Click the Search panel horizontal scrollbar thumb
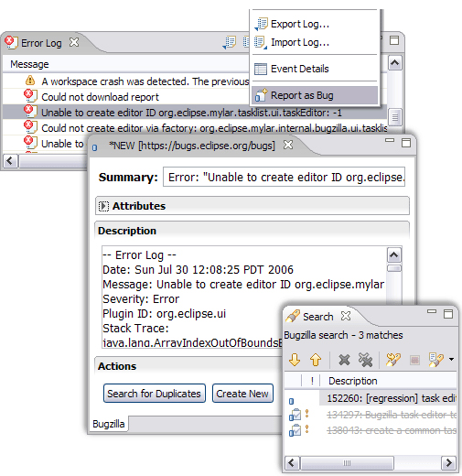This screenshot has height=476, width=462. pyautogui.click(x=347, y=463)
